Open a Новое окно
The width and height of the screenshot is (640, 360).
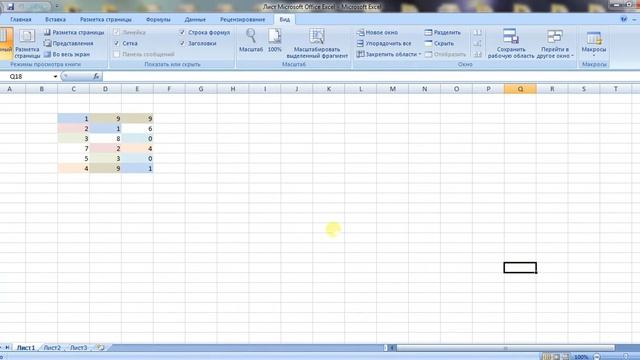(378, 32)
